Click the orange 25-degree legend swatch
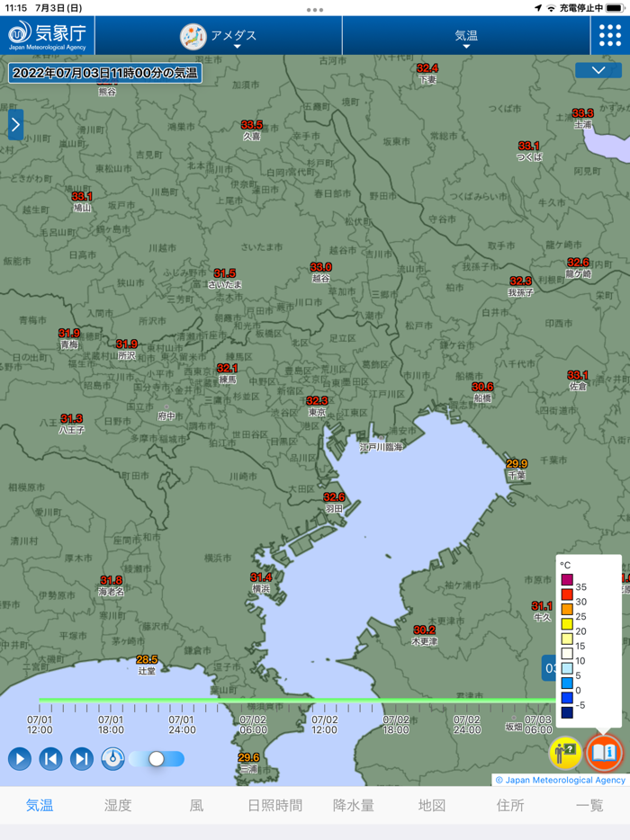This screenshot has height=840, width=630. point(567,609)
